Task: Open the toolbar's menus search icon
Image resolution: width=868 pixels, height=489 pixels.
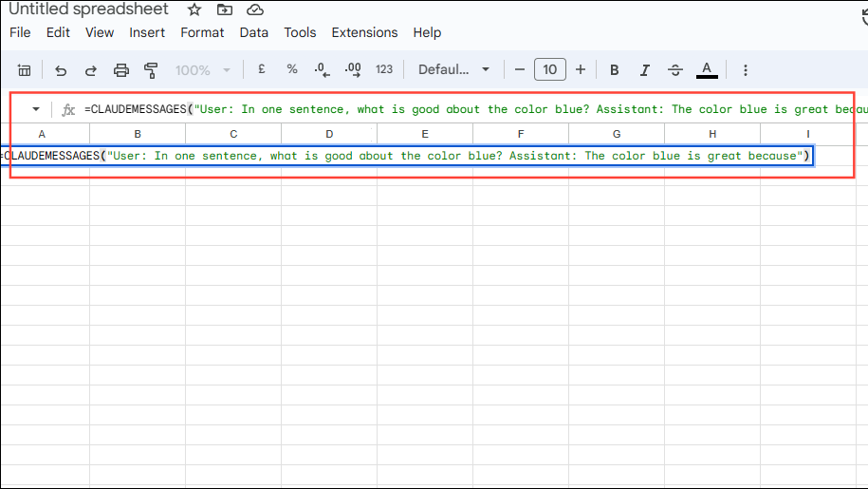Action: pyautogui.click(x=25, y=70)
